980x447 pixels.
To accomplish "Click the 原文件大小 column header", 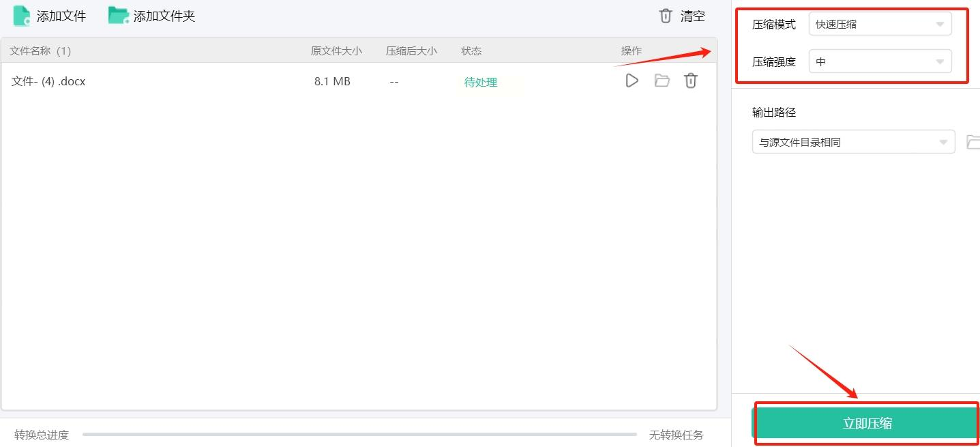I will coord(336,51).
